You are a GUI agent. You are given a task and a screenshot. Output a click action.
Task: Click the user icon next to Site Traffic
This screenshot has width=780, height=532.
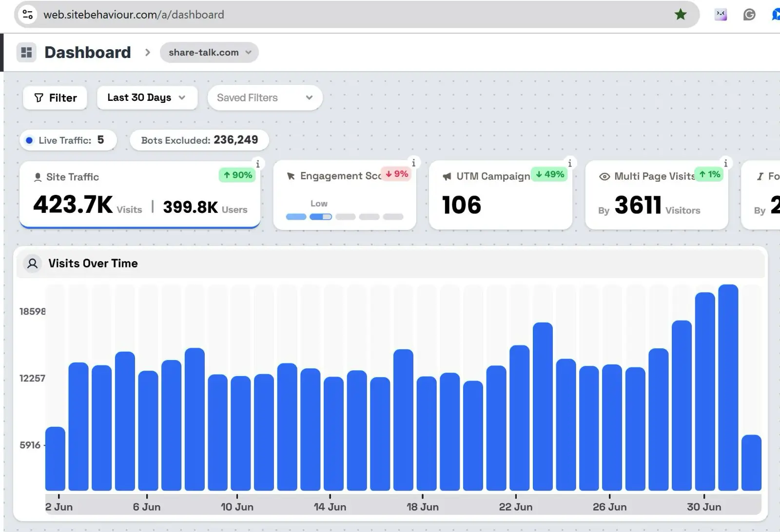(38, 177)
